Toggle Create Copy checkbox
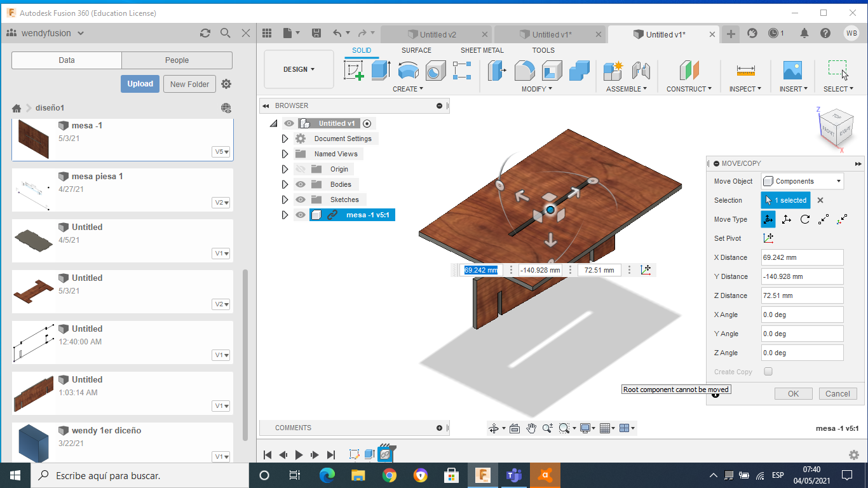Image resolution: width=868 pixels, height=488 pixels. [768, 372]
